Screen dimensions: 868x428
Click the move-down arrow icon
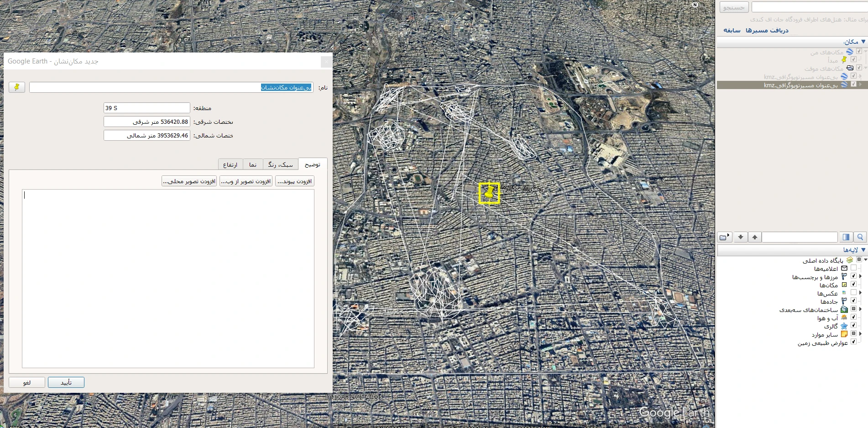[x=741, y=237]
